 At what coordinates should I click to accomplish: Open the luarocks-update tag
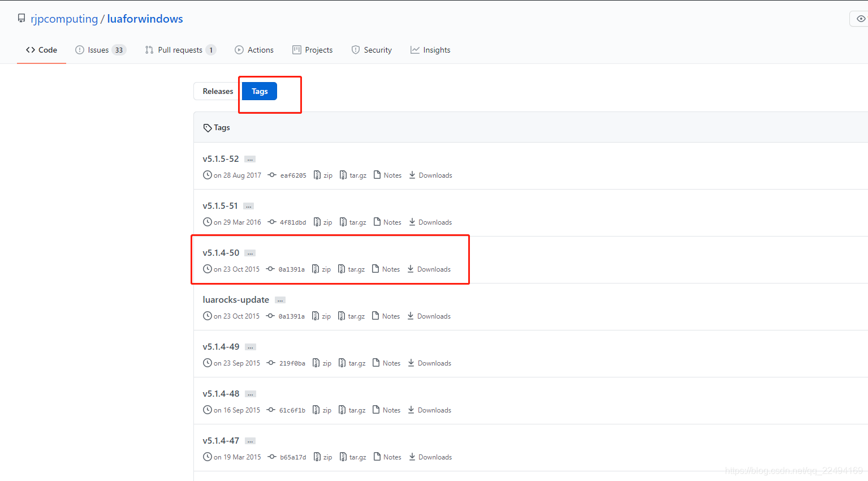coord(236,300)
